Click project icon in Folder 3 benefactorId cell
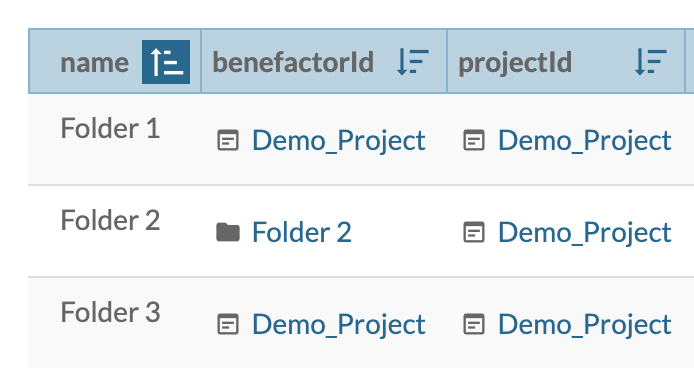Viewport: 694px width, 388px height. (228, 324)
